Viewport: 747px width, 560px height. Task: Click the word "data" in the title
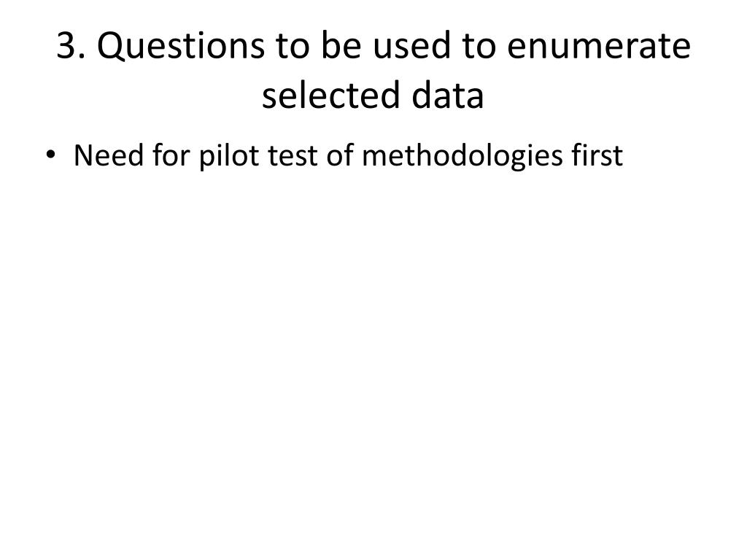tap(446, 96)
